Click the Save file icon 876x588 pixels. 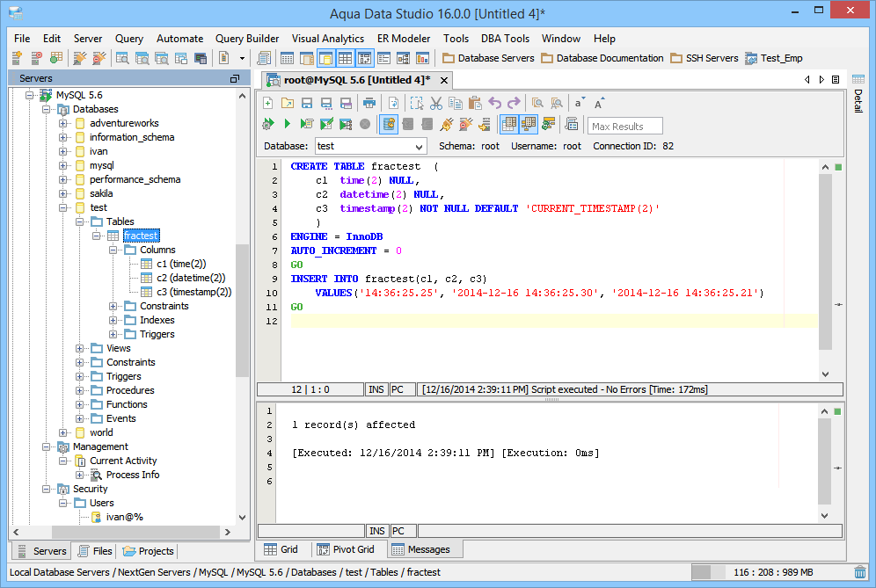(x=307, y=103)
